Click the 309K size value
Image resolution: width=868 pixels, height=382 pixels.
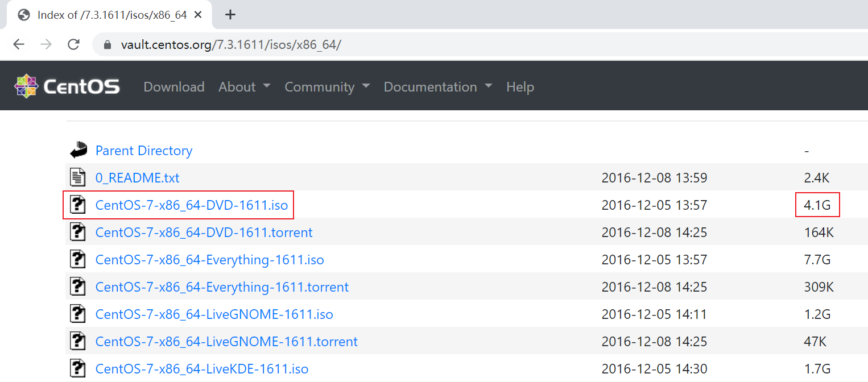pyautogui.click(x=819, y=287)
